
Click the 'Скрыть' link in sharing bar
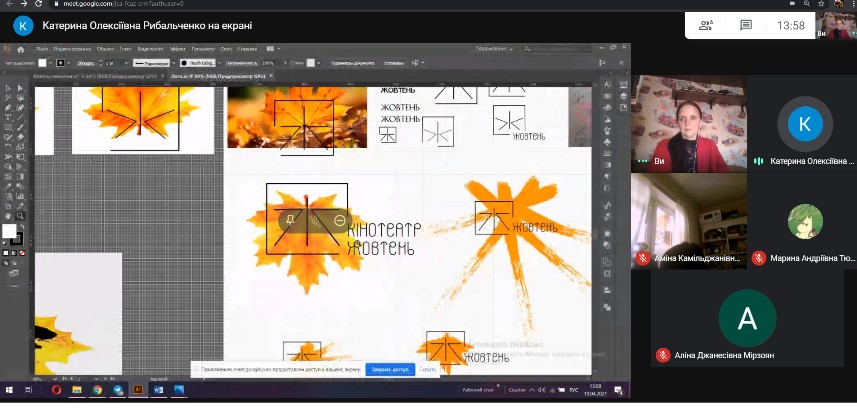point(428,369)
